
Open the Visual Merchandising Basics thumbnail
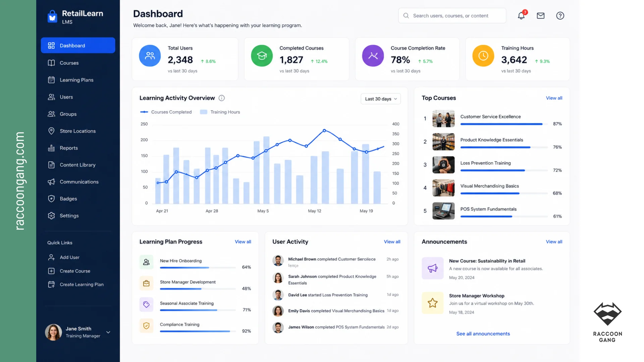click(x=443, y=188)
